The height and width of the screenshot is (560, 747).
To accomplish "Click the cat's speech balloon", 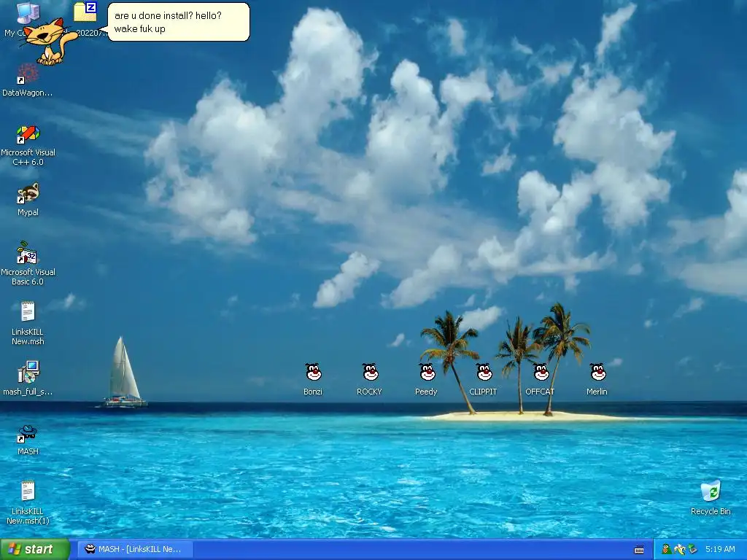I will (x=179, y=22).
